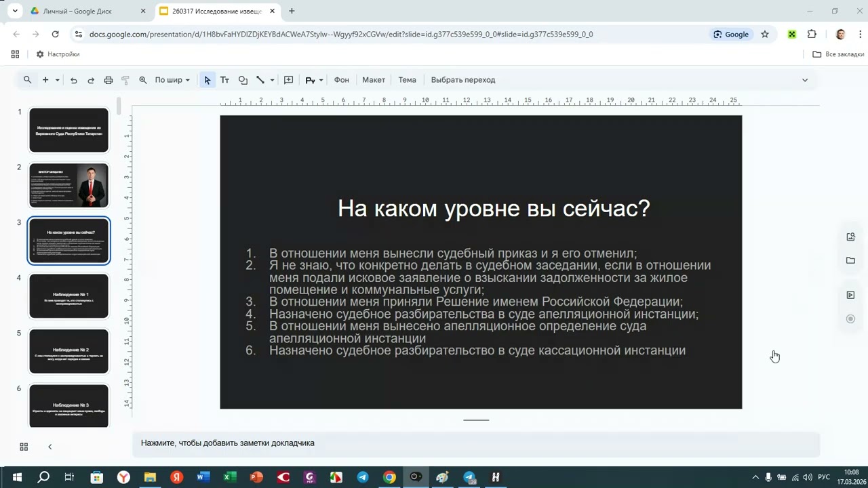The height and width of the screenshot is (488, 868).
Task: Open the green extension icon
Action: (x=791, y=34)
